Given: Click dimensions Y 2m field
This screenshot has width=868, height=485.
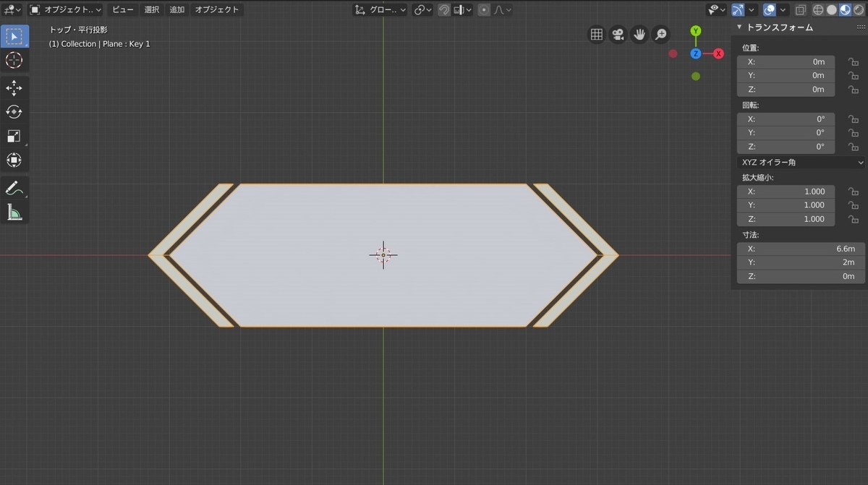Looking at the screenshot, I should tap(801, 262).
